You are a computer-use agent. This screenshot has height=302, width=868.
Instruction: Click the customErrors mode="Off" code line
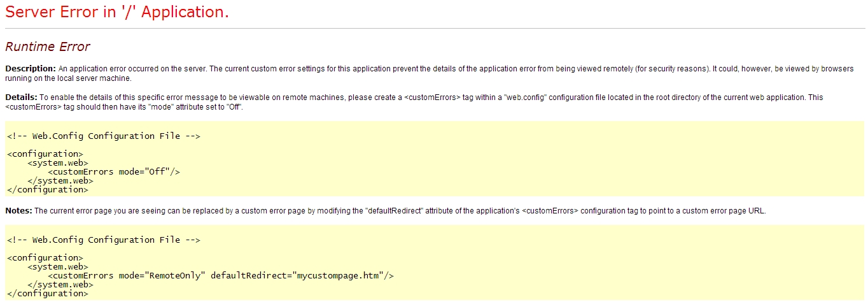[x=115, y=171]
